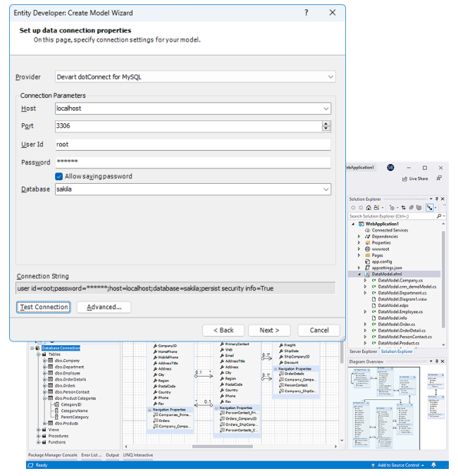Click the Cancel button in wizard

(x=319, y=330)
